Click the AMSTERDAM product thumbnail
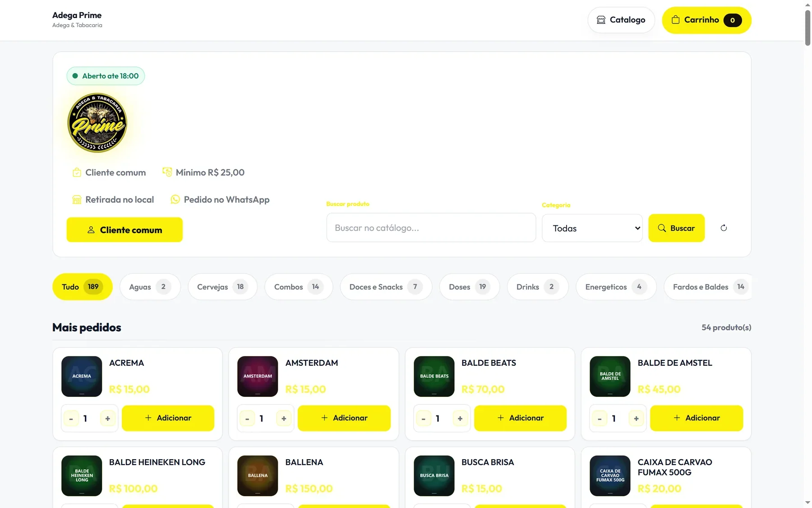The image size is (812, 508). [x=258, y=376]
